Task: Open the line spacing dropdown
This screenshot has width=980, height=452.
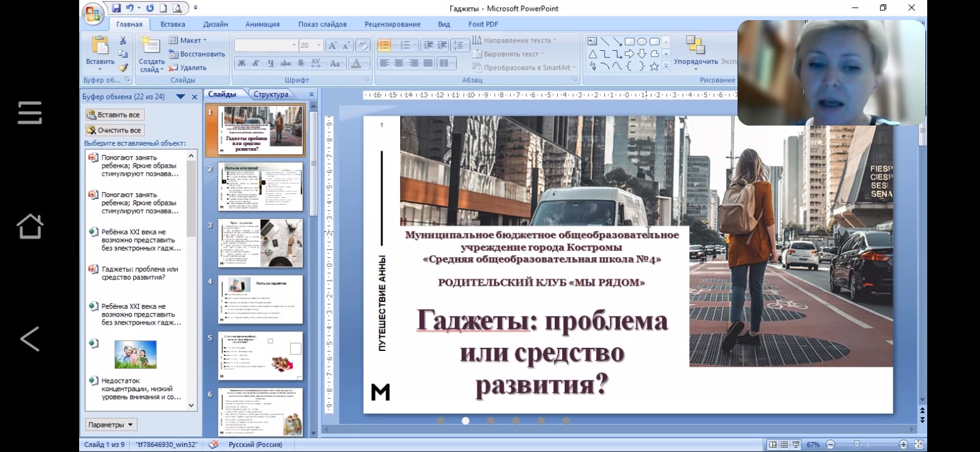Action: pyautogui.click(x=460, y=45)
